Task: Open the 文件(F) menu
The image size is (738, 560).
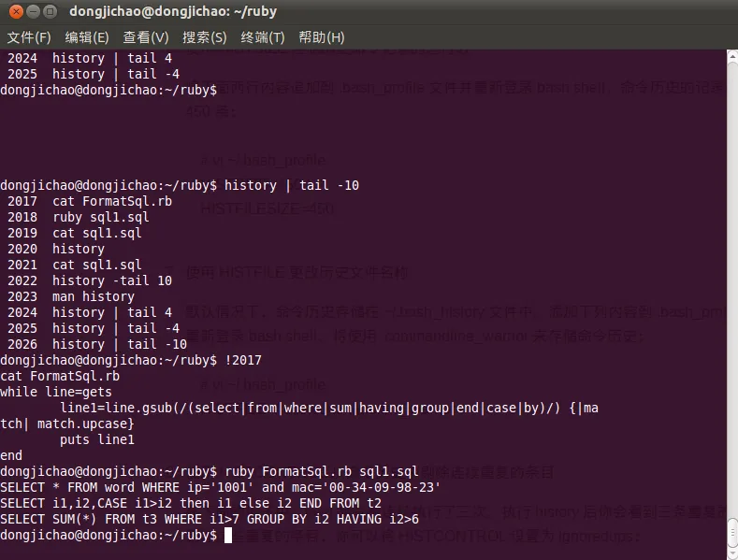Action: [x=29, y=37]
